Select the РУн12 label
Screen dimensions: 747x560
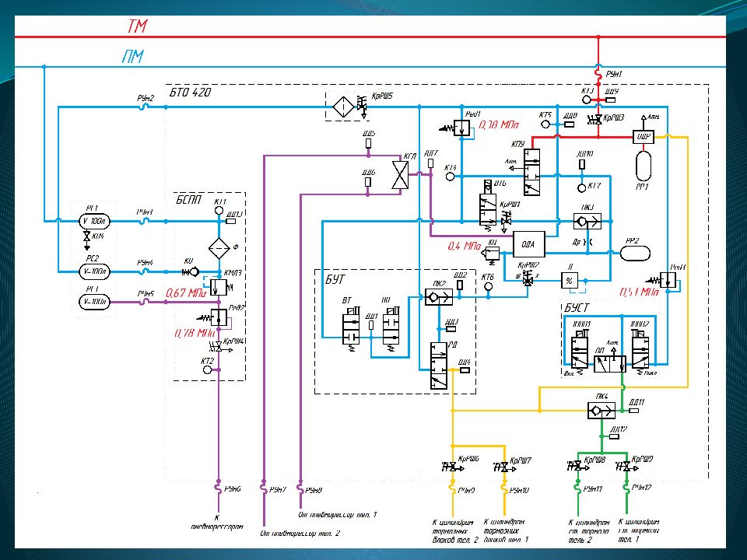pyautogui.click(x=641, y=488)
